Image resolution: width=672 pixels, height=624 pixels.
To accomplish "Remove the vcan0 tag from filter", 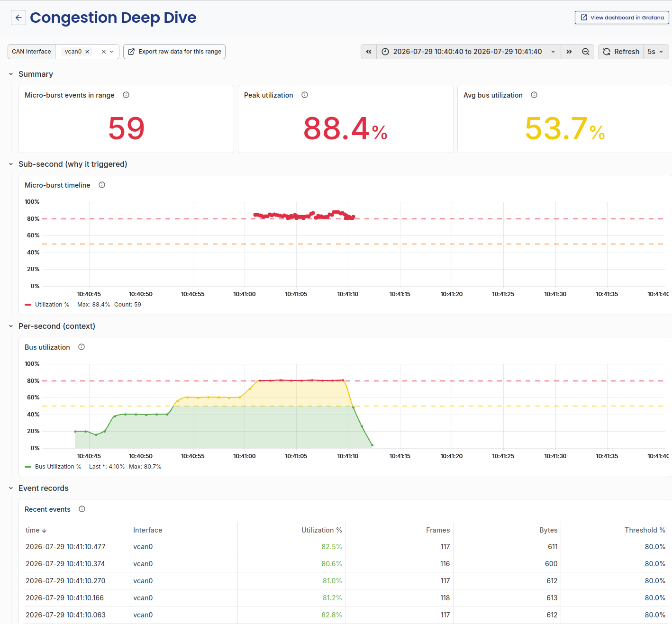I will point(87,52).
